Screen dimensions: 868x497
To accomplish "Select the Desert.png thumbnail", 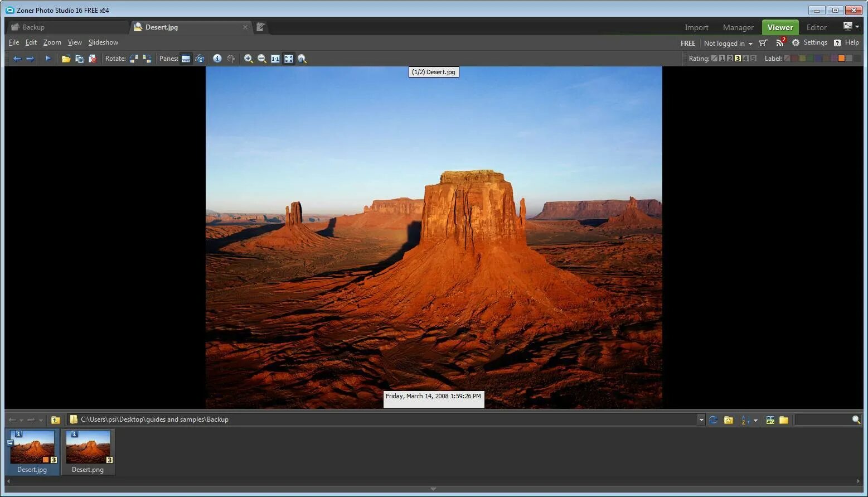I will coord(88,452).
